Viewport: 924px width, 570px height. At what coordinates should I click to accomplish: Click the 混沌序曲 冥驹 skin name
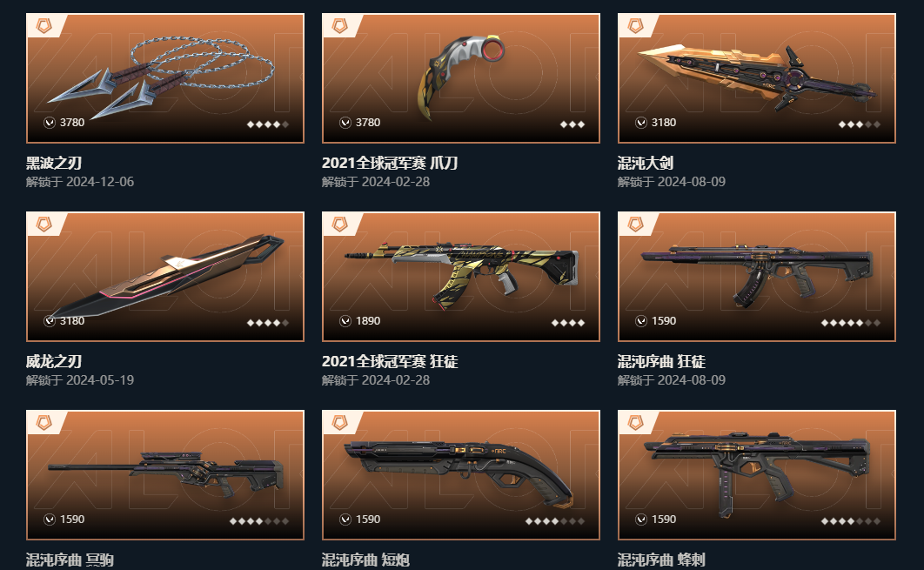coord(70,560)
